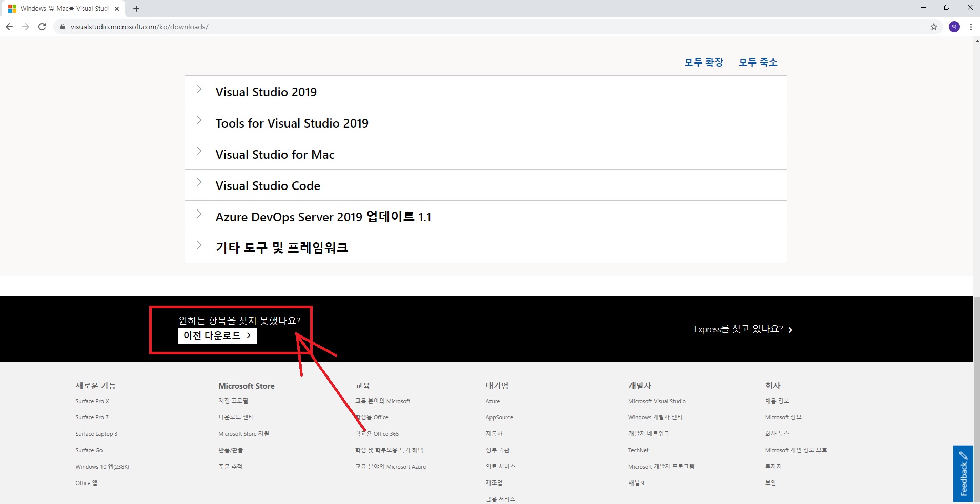Minimize the Chrome window
The height and width of the screenshot is (504, 980).
pyautogui.click(x=923, y=8)
